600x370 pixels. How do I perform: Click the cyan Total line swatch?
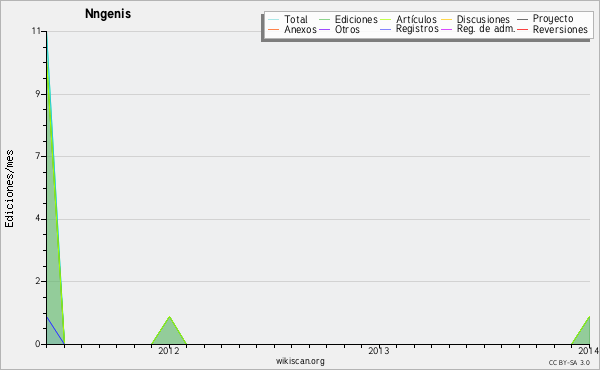coord(274,19)
